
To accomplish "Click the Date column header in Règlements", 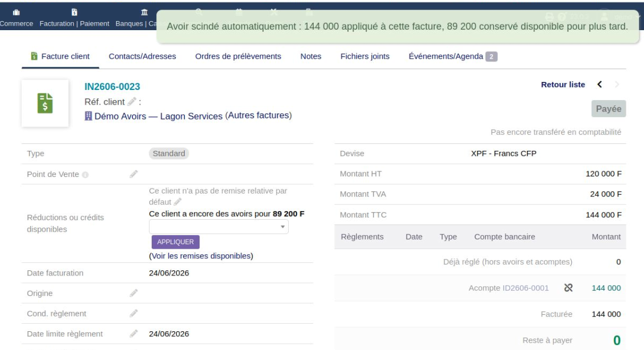I will [414, 237].
